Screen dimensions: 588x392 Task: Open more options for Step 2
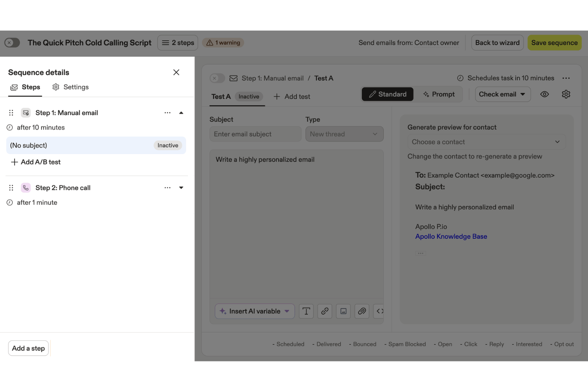(x=168, y=188)
